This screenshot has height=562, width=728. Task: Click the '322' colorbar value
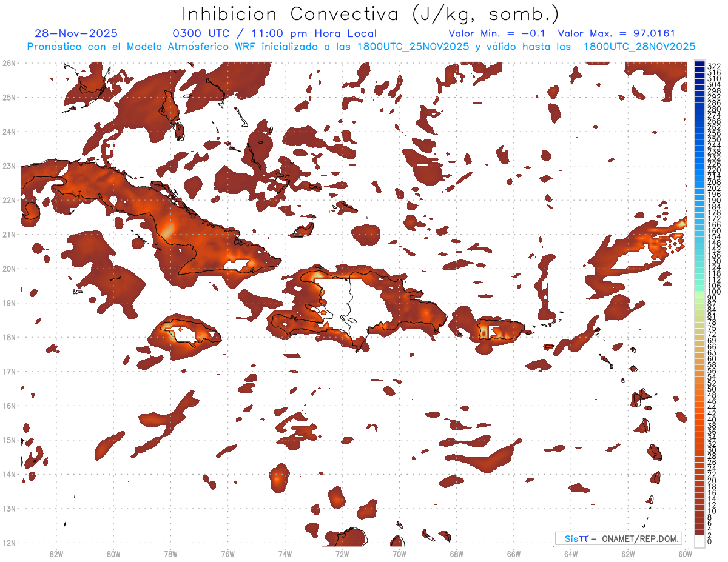(714, 66)
